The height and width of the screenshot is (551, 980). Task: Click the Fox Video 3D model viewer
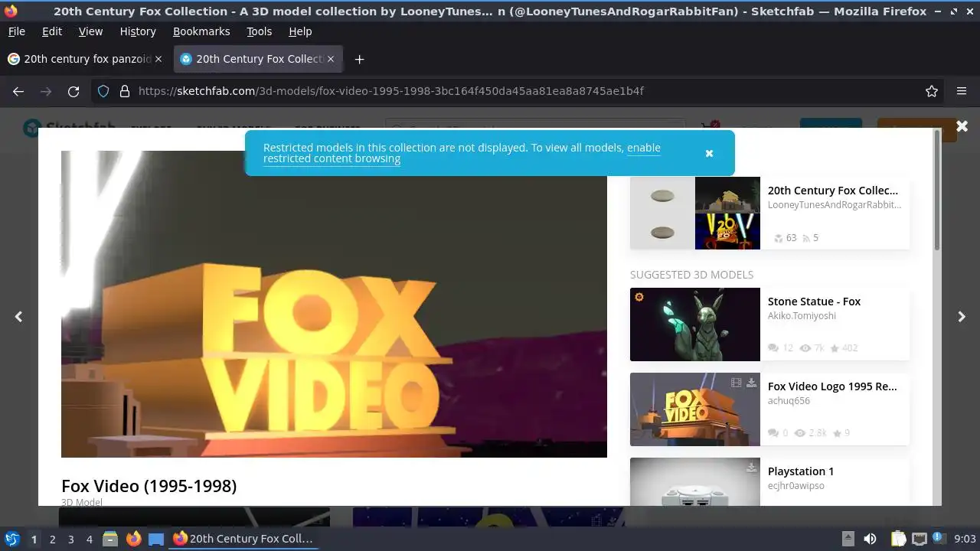(x=334, y=304)
